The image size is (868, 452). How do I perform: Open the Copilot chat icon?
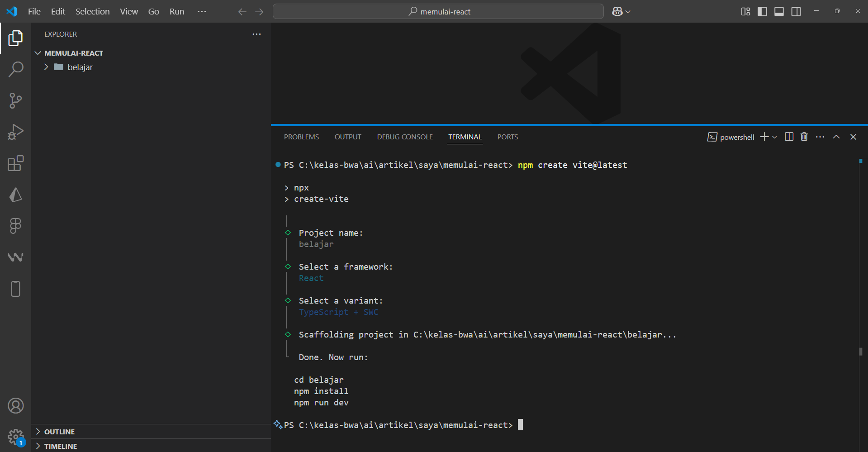pos(617,12)
